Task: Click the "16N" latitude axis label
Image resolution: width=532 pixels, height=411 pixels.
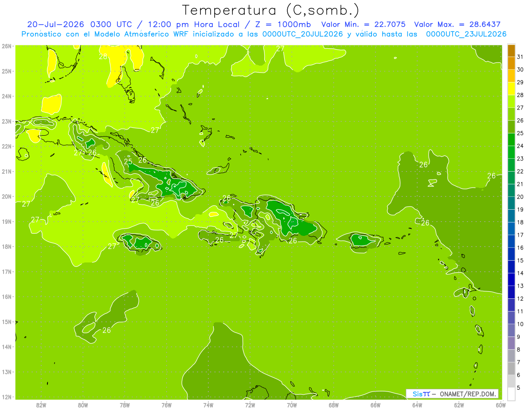Action: 6,297
